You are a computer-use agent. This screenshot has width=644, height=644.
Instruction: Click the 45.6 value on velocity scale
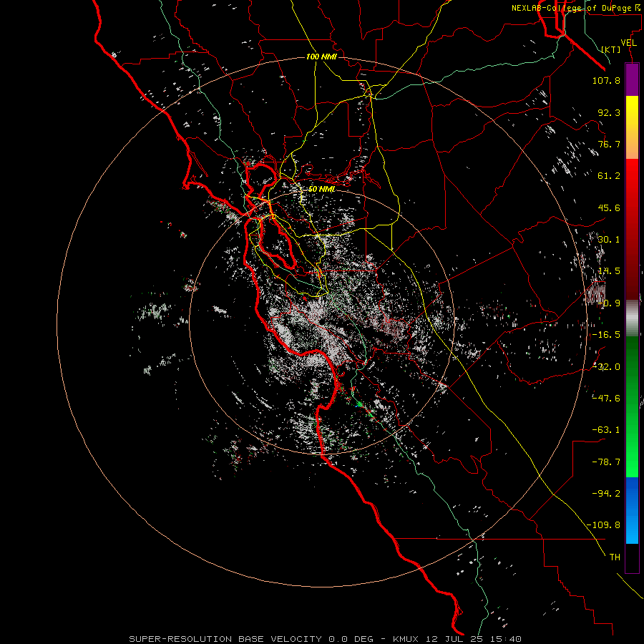click(609, 208)
